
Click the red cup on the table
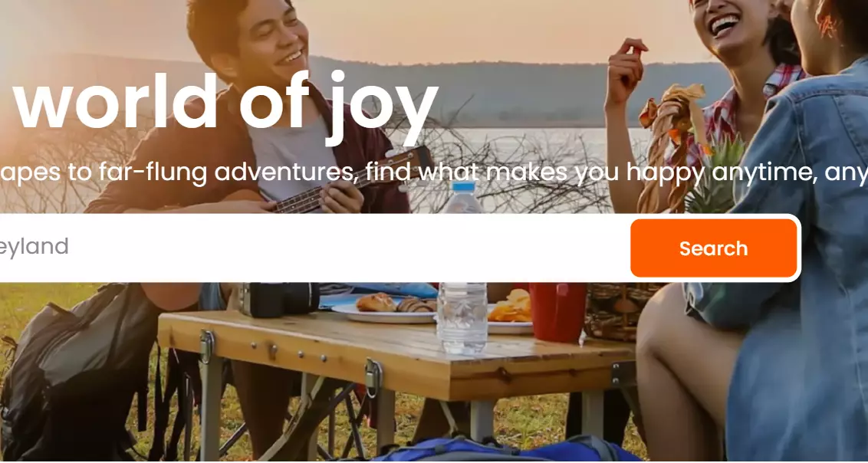pos(557,313)
